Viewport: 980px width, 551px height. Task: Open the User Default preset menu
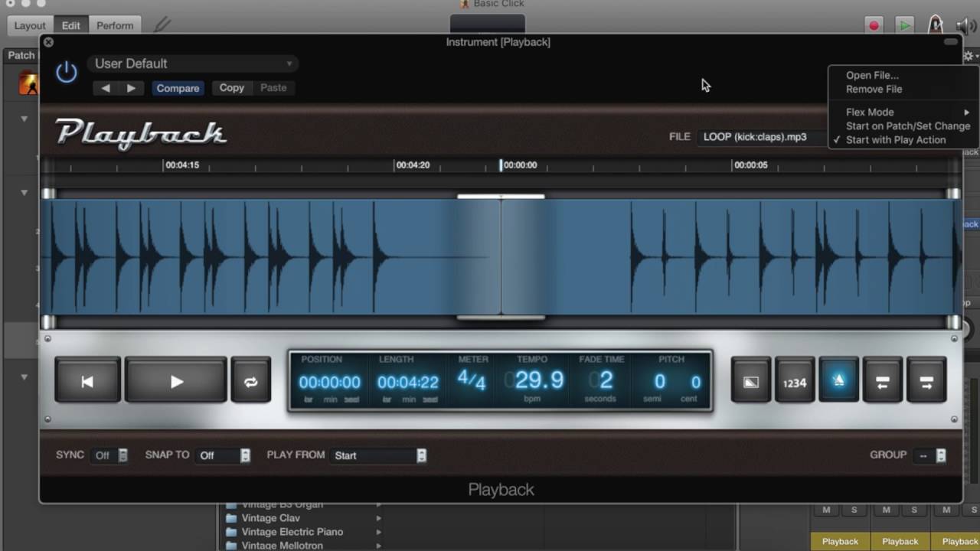pyautogui.click(x=192, y=64)
